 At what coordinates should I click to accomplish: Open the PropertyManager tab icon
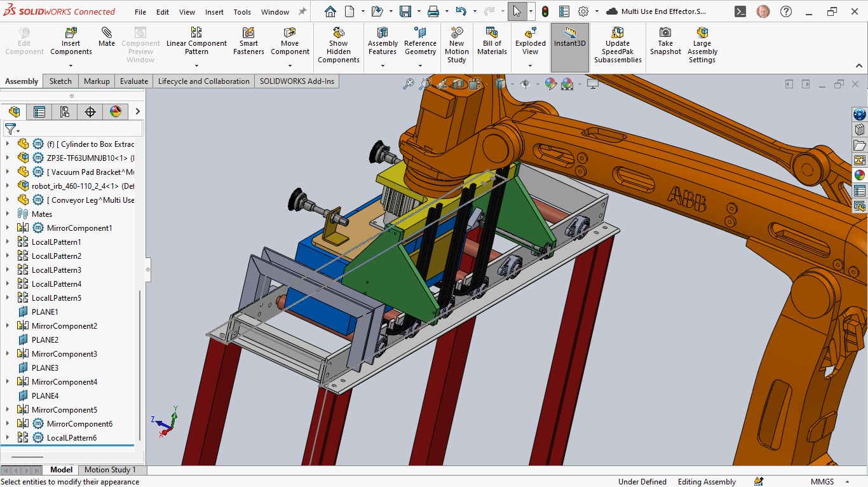[x=39, y=112]
